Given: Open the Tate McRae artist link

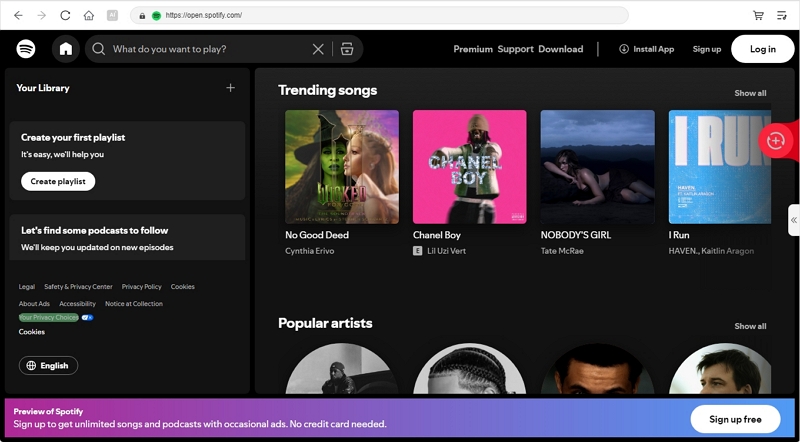Looking at the screenshot, I should point(562,251).
